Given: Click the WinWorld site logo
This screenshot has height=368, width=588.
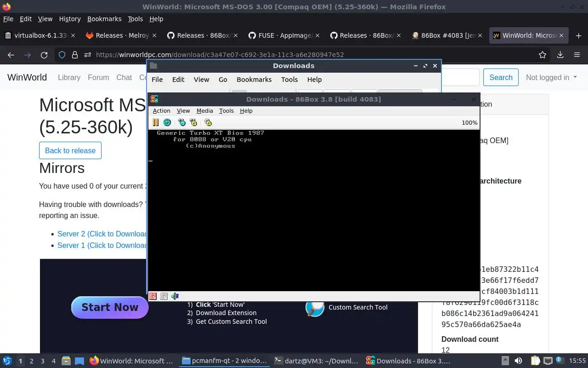Looking at the screenshot, I should (x=27, y=77).
